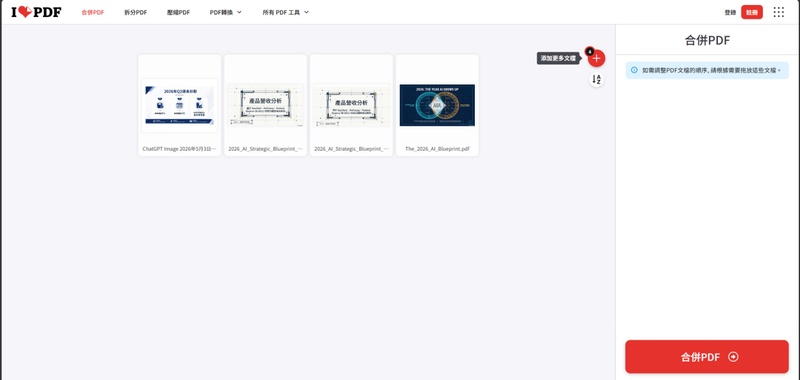The image size is (800, 380).
Task: Expand the PDF轉換 dropdown menu
Action: click(226, 12)
